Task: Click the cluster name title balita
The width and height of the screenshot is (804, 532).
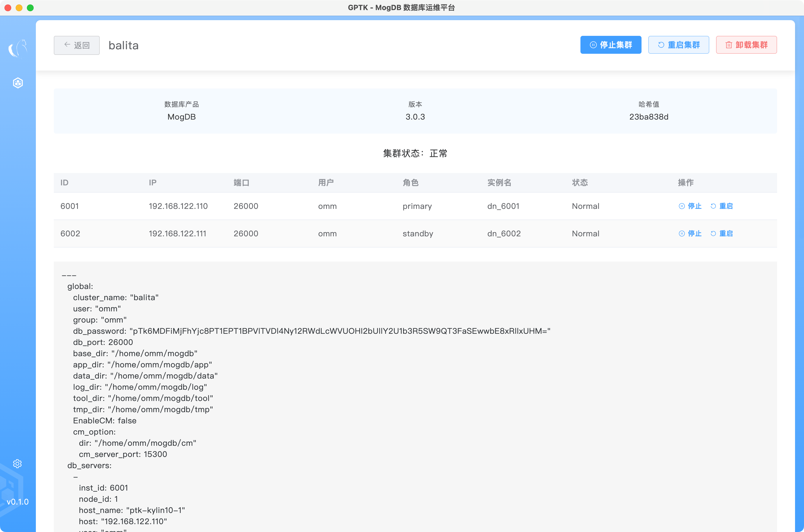Action: coord(124,45)
